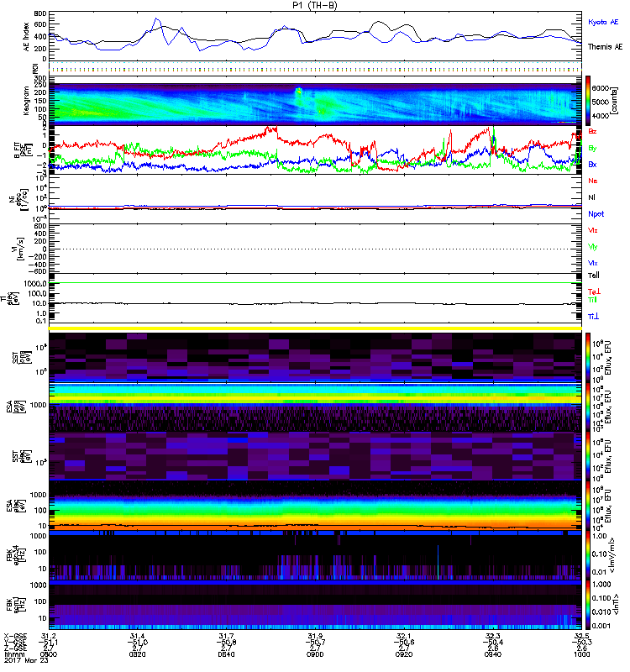Click the blue Bx legend label
630x672 pixels.
pos(592,165)
